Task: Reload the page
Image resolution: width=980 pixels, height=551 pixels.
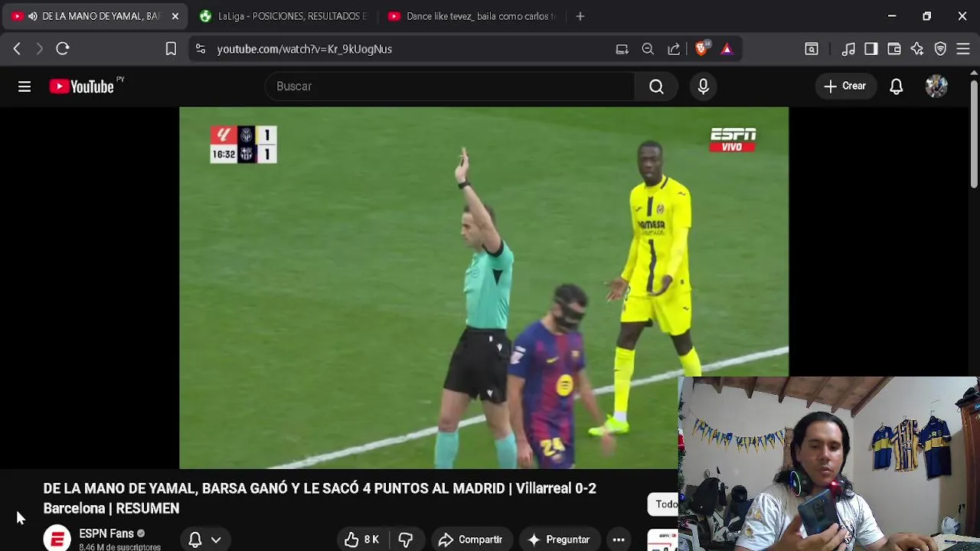Action: pyautogui.click(x=63, y=49)
